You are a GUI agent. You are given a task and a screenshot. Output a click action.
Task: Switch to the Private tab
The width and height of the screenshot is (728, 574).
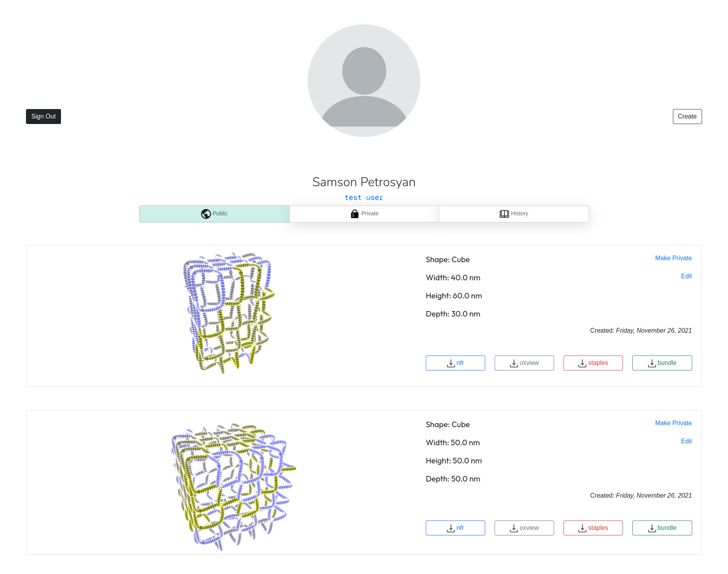(x=364, y=214)
